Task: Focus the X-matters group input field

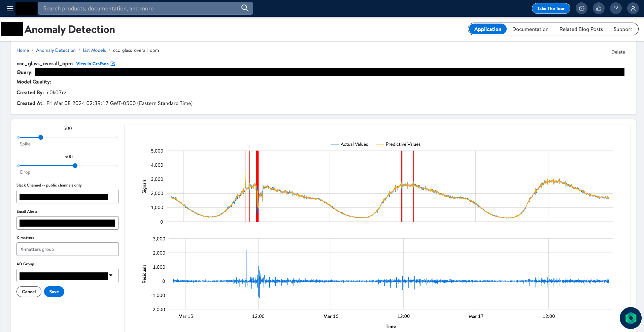Action: click(x=67, y=249)
